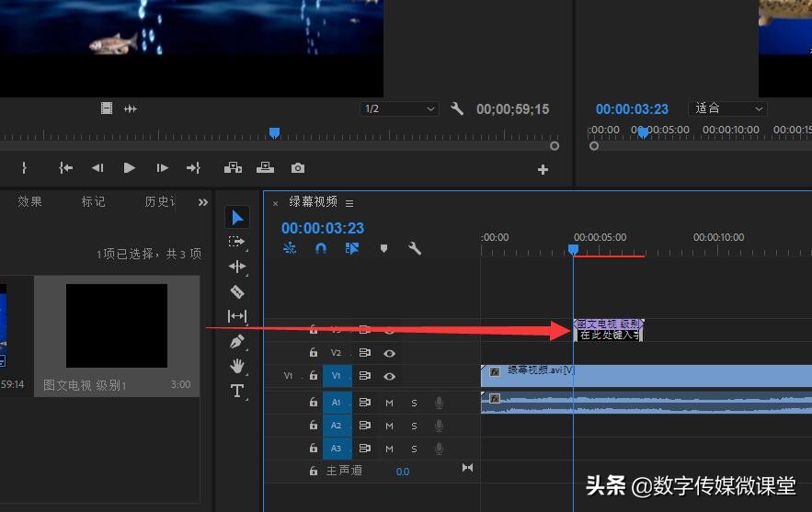Toggle sync lock on V2
812x512 pixels.
(x=365, y=353)
